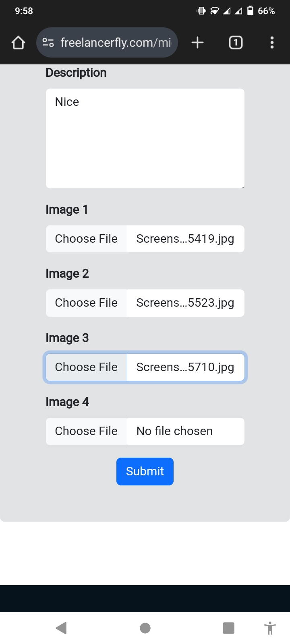Viewport: 290px width, 644px height.
Task: Click the Screens...5419.jpg filename field
Action: (185, 239)
